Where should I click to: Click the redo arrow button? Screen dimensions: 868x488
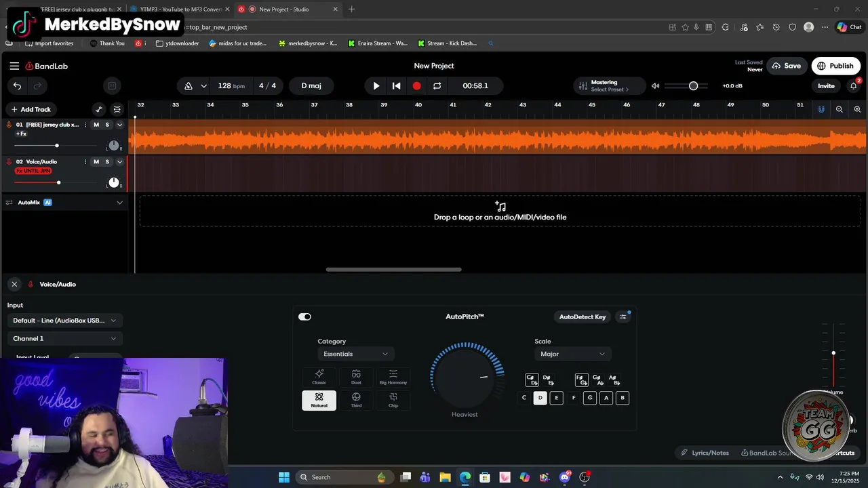(x=37, y=85)
